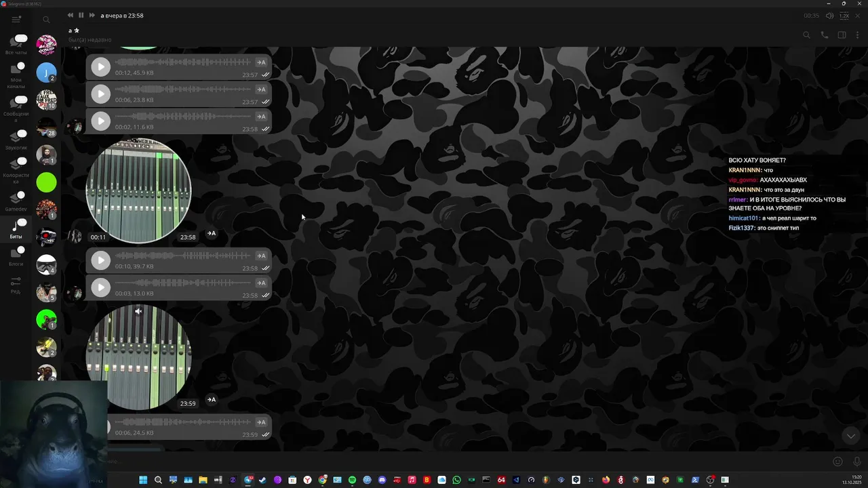Image resolution: width=868 pixels, height=488 pixels.
Task: Transcribe the 23:58 round video message
Action: click(x=212, y=233)
